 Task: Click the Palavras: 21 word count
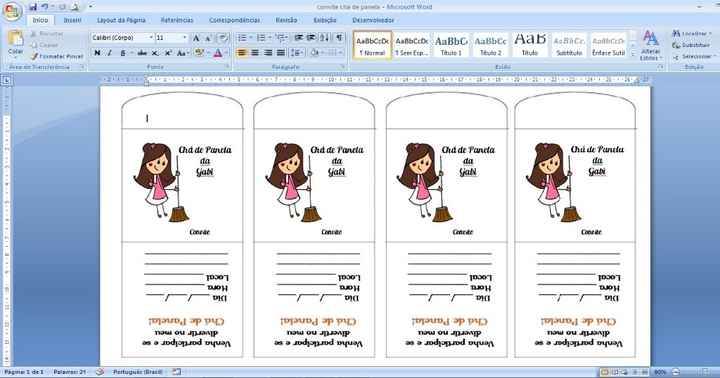69,372
